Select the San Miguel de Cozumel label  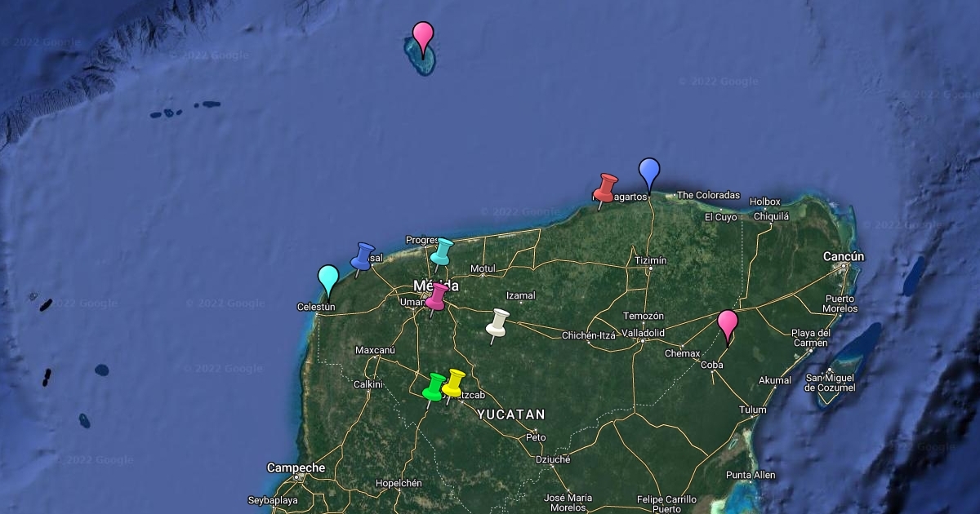[831, 383]
